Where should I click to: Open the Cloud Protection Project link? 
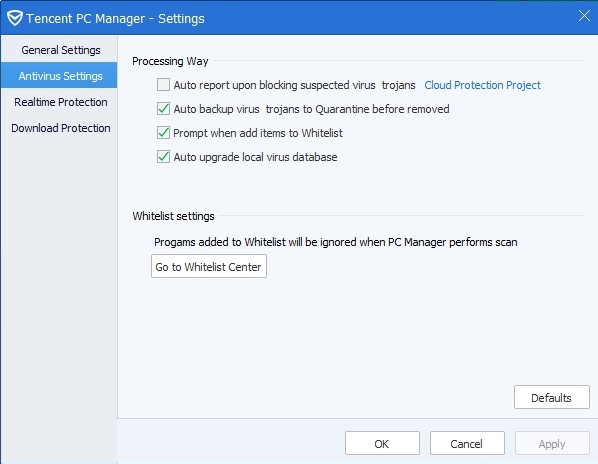click(x=482, y=85)
